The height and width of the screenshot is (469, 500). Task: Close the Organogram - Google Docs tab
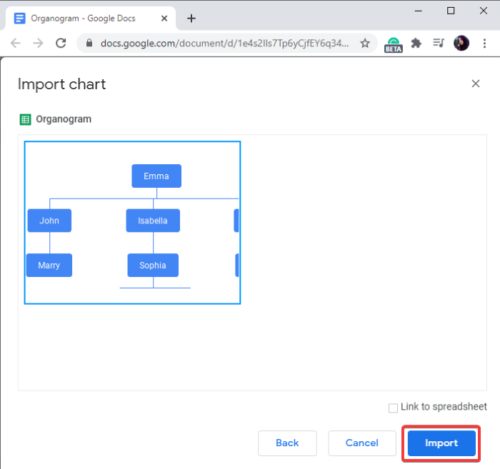coord(164,18)
